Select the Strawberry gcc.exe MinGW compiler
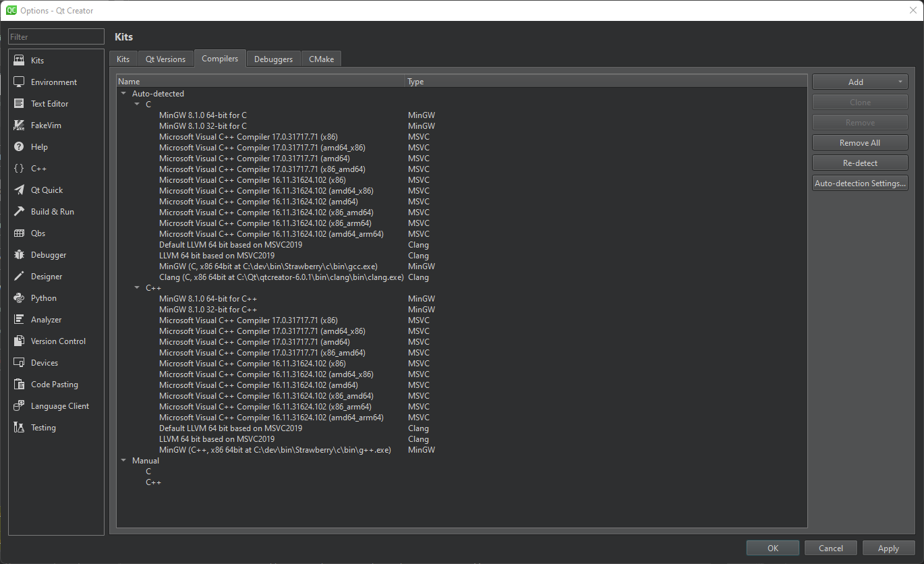 268,266
